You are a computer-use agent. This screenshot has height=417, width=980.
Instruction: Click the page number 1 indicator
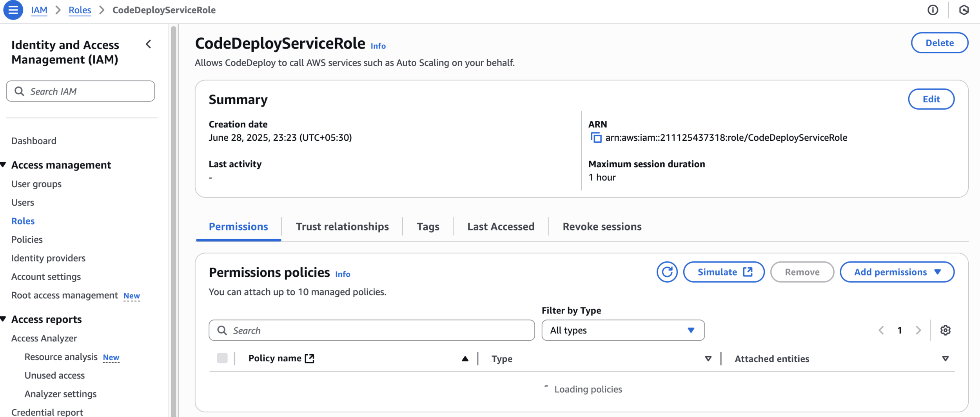click(900, 330)
